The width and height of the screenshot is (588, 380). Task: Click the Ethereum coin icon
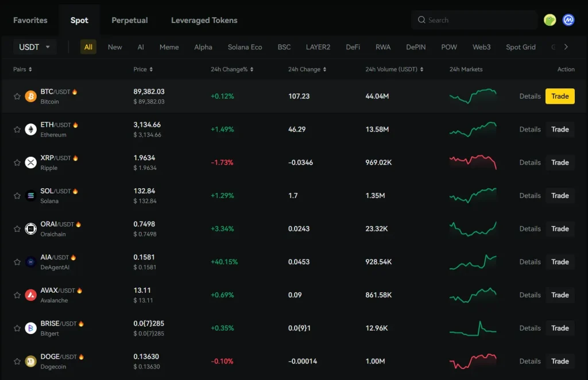30,129
